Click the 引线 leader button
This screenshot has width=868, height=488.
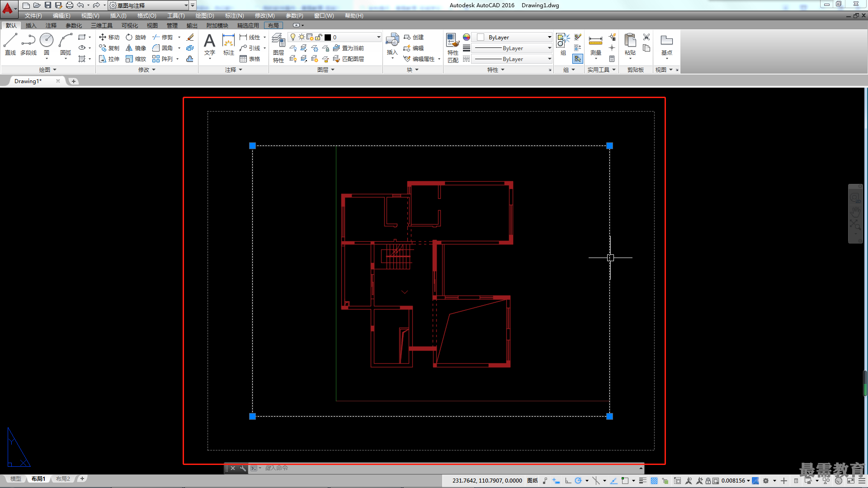click(x=250, y=48)
